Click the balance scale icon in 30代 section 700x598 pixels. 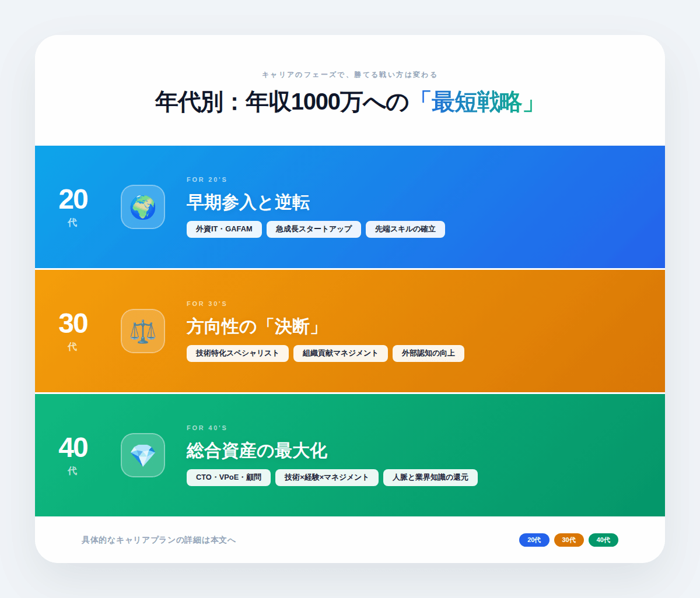[x=143, y=331]
